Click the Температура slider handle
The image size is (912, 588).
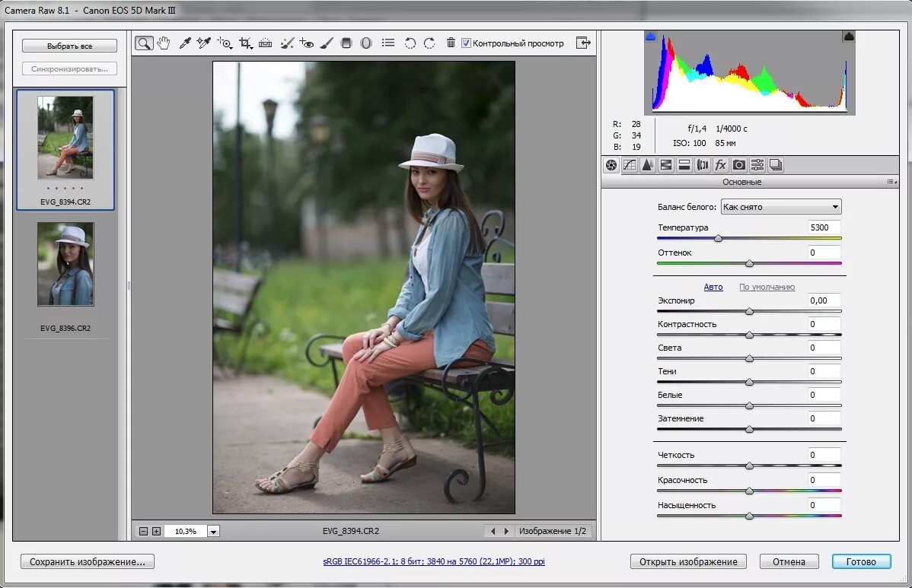(x=718, y=239)
